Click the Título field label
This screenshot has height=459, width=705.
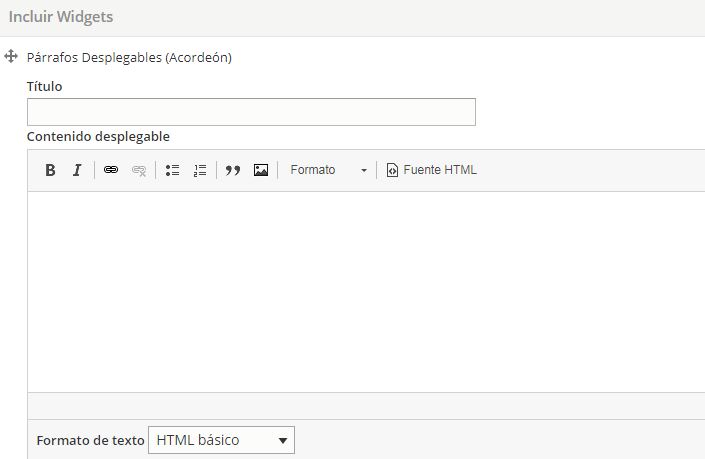coord(44,87)
